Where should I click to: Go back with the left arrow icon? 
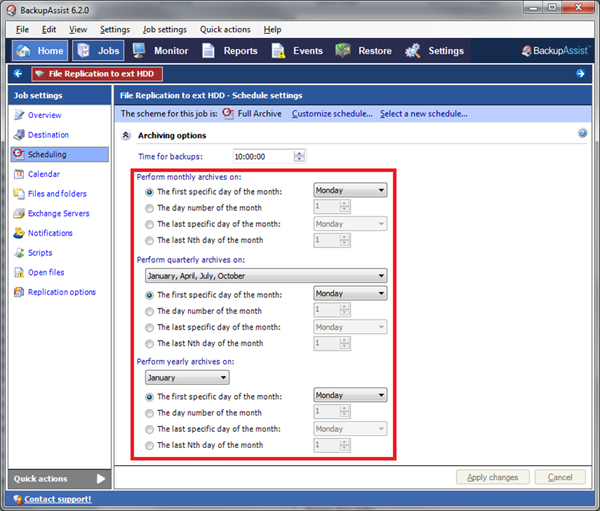pos(18,73)
